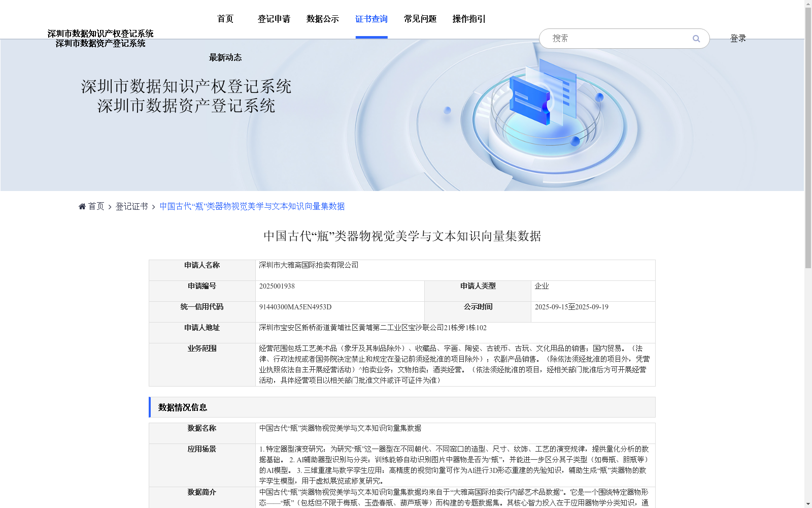Click the 中国古代瓶类器物 breadcrumb link
Screen dimensions: 812x508
251,206
